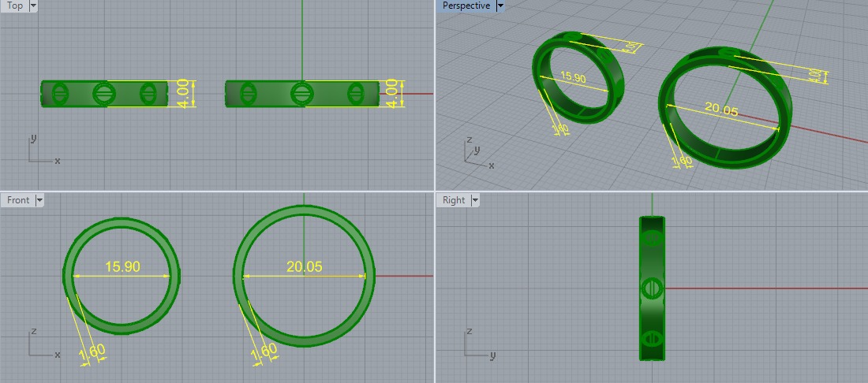Select the 15.90 dimension in Perspective view
Image resolution: width=868 pixels, height=383 pixels.
(x=573, y=77)
